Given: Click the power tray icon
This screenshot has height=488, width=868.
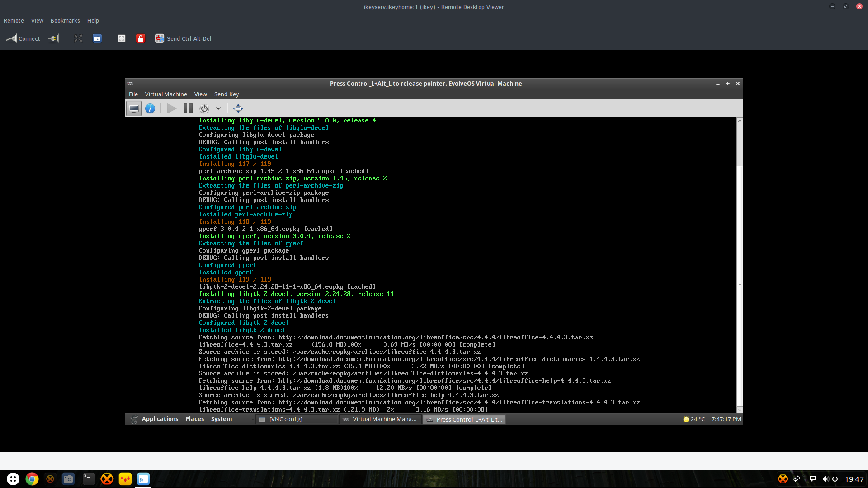Looking at the screenshot, I should point(835,479).
